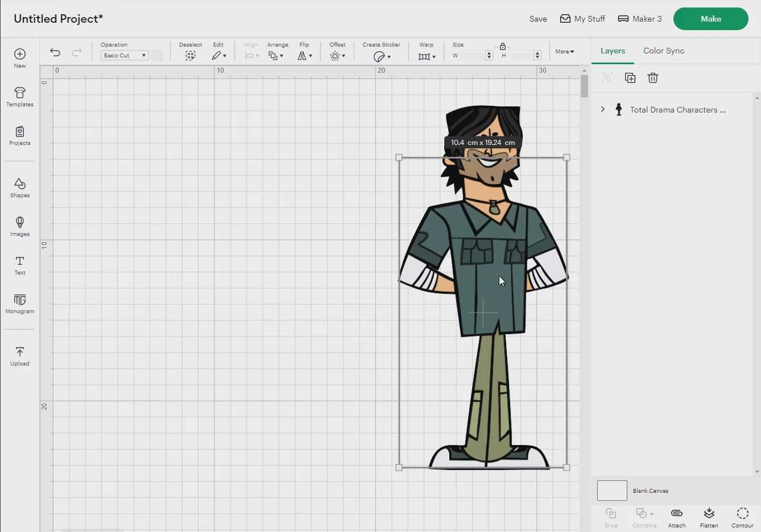Expand the More toolbar menu
Screen dimensions: 761x532
pyautogui.click(x=564, y=51)
